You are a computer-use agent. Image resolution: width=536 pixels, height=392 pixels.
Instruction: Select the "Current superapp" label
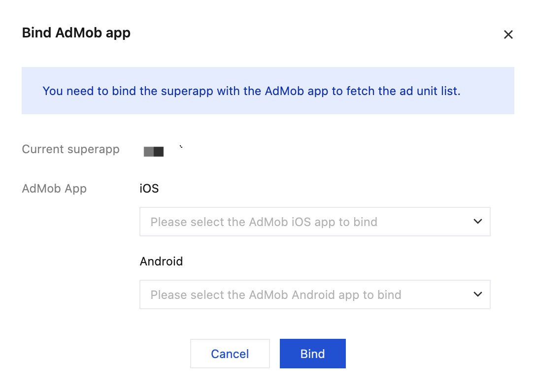click(x=70, y=149)
